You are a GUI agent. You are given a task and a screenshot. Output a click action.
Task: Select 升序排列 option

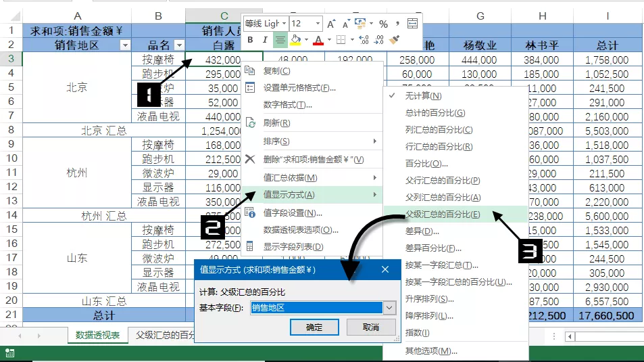pos(455,298)
